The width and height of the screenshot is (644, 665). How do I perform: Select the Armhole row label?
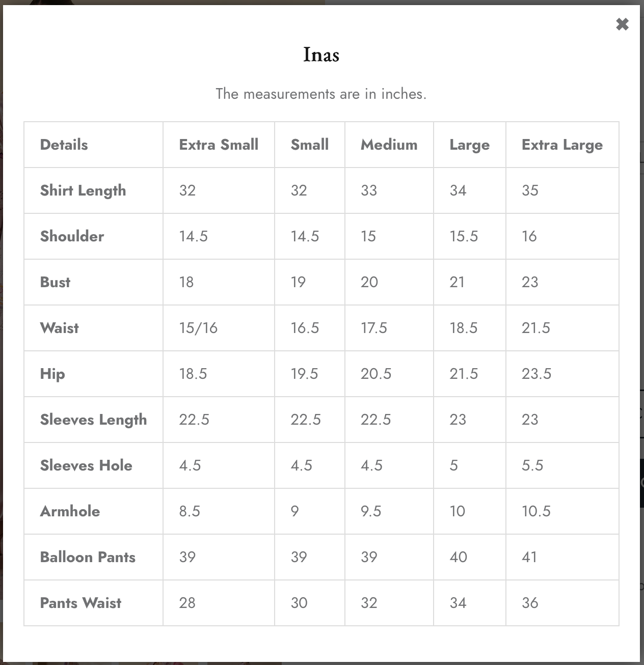(70, 511)
